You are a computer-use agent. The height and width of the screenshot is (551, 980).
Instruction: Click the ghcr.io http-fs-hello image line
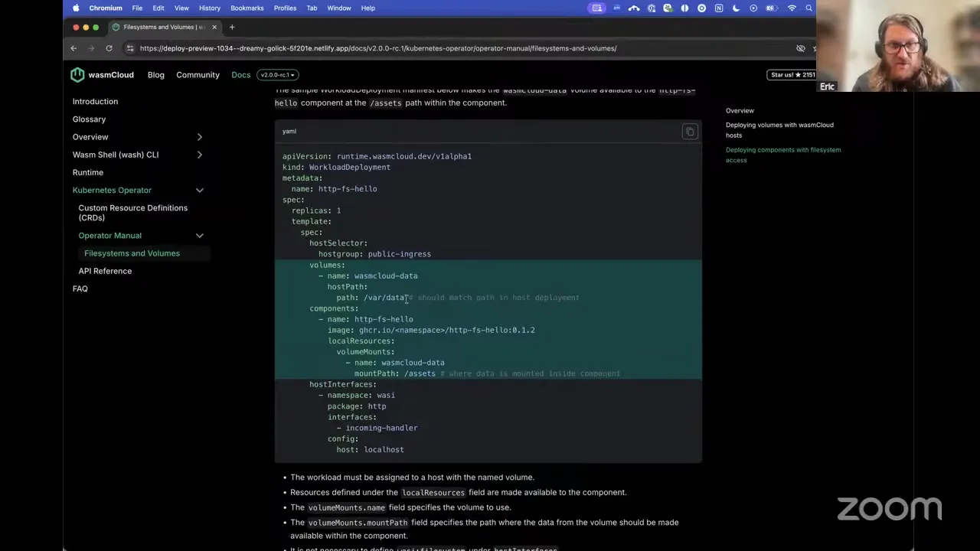coord(431,330)
